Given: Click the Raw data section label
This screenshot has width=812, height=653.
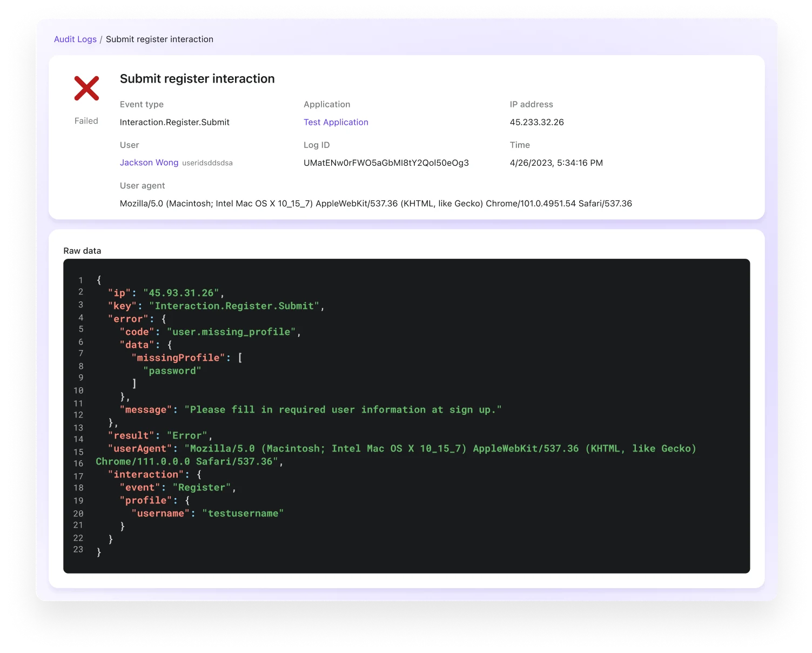Looking at the screenshot, I should point(82,251).
